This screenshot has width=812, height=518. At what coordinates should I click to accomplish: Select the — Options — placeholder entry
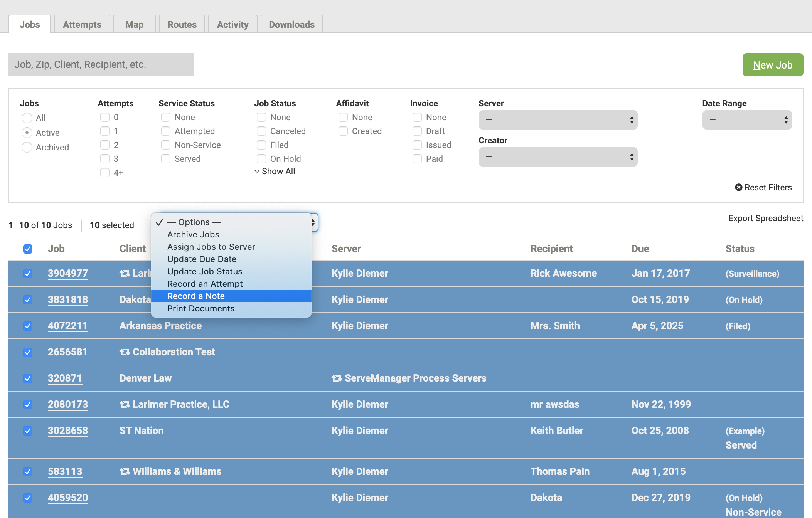click(x=231, y=222)
